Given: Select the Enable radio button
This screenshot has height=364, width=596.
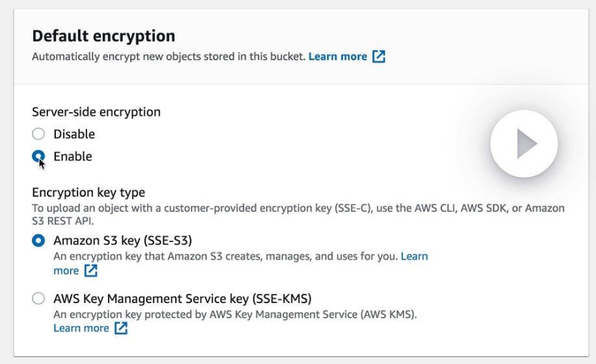Looking at the screenshot, I should point(39,156).
